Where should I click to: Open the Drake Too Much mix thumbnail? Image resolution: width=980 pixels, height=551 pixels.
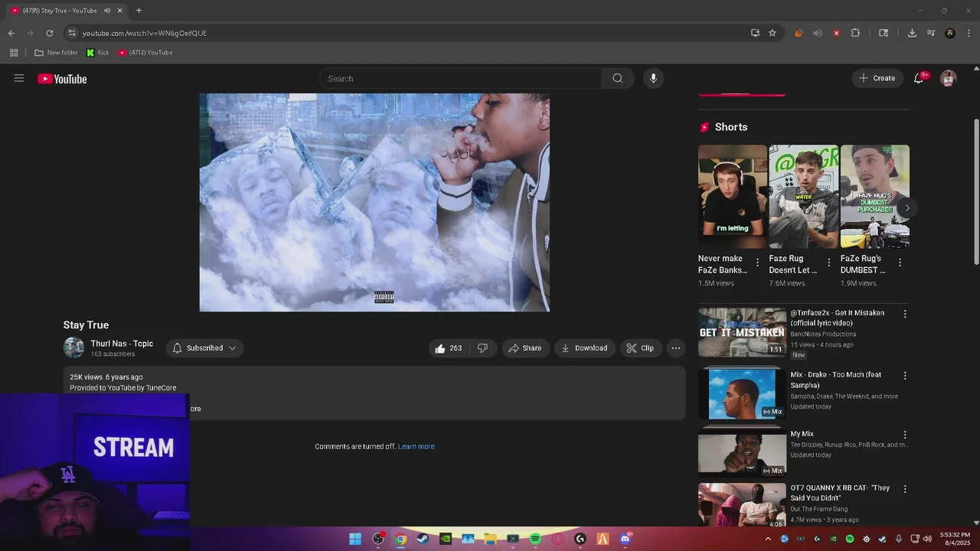tap(742, 394)
